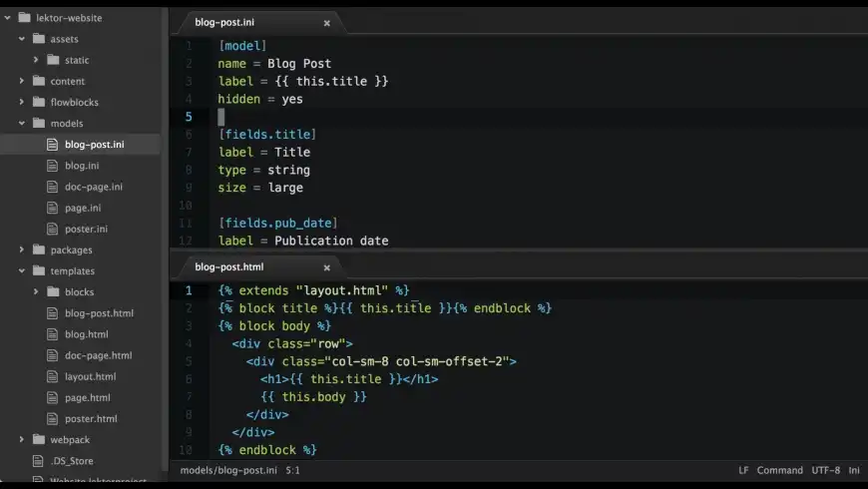The image size is (868, 489).
Task: Click the [fields.title] section header line
Action: click(x=267, y=135)
